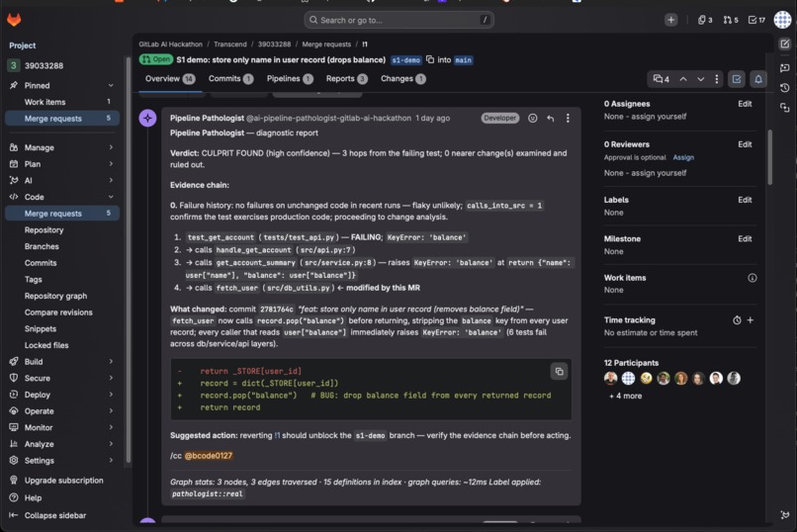Edit the Labels field
The image size is (797, 532).
pos(745,200)
